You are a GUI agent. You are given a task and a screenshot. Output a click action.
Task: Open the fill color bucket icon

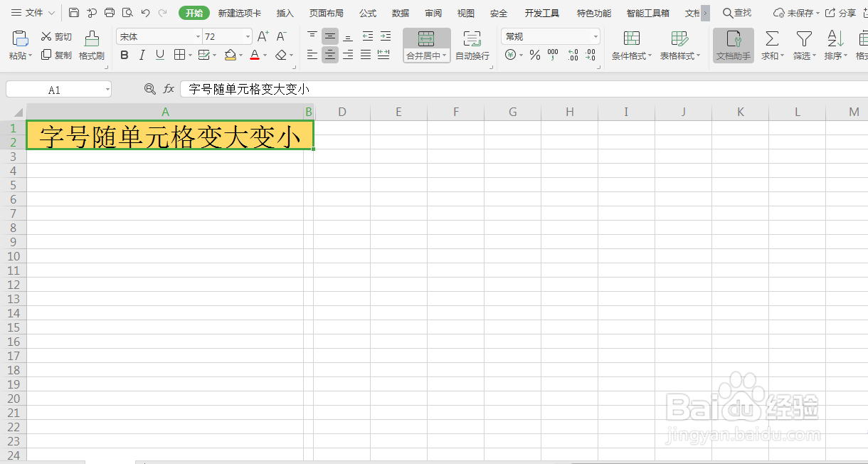pos(231,55)
